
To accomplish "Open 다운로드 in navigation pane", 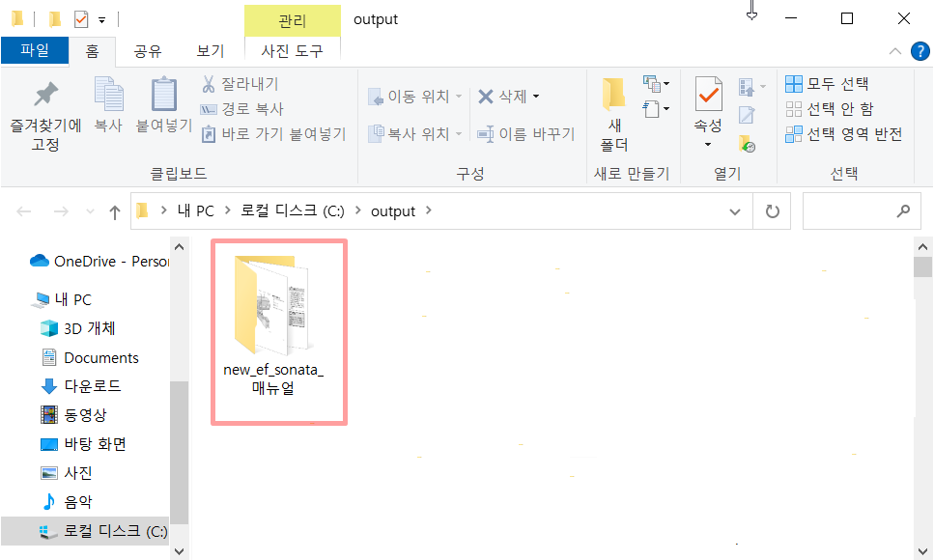I will [x=80, y=386].
